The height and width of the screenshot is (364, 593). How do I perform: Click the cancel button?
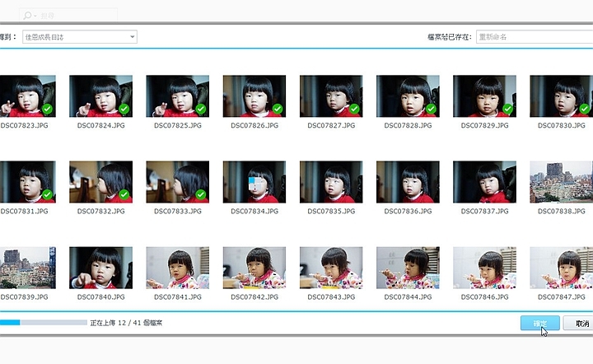click(578, 323)
